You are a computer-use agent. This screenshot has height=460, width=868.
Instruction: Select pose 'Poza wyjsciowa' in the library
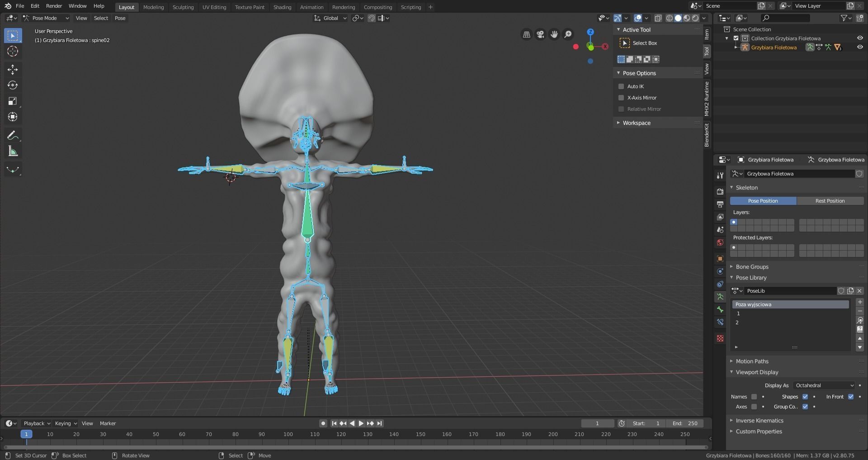tap(790, 304)
